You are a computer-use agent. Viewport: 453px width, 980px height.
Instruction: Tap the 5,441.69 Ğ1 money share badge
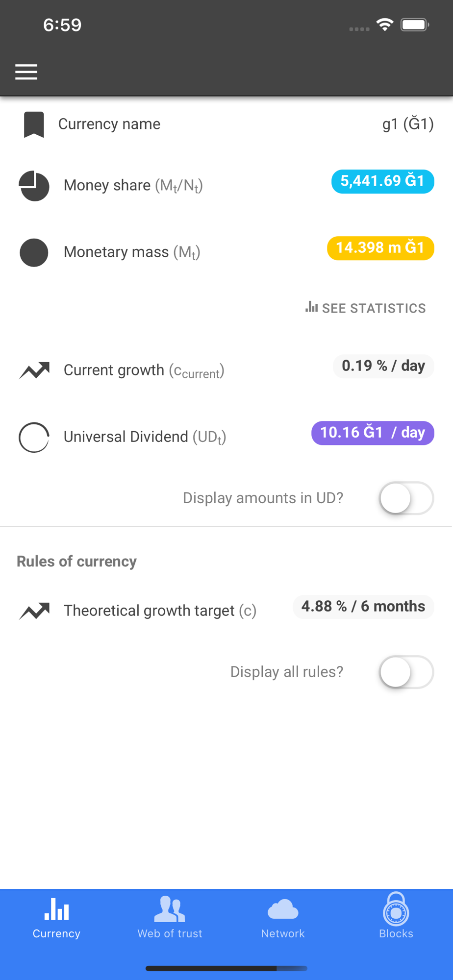pyautogui.click(x=382, y=181)
